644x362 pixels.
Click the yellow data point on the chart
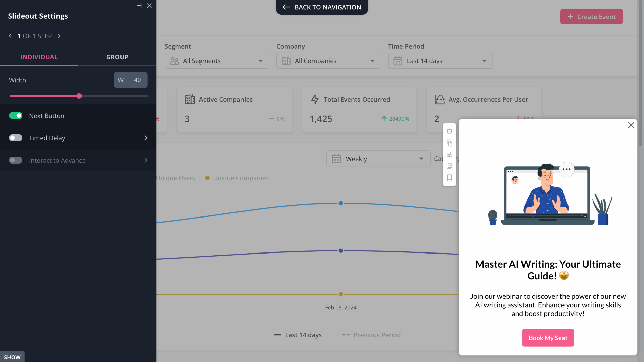coord(341,294)
